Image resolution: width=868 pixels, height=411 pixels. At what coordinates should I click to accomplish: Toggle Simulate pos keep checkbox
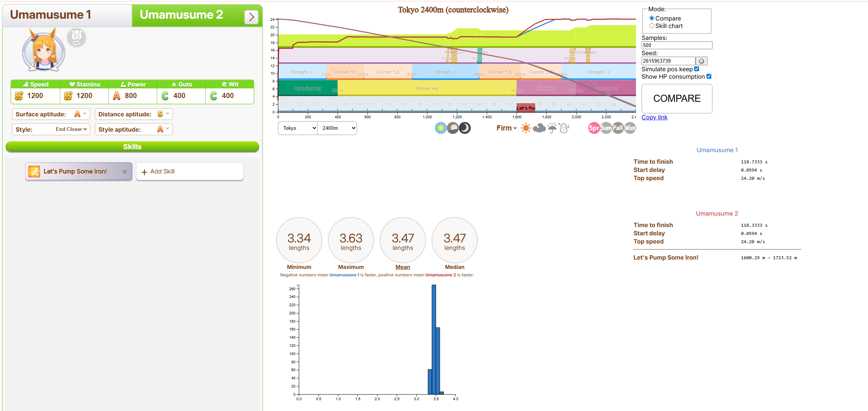click(x=696, y=69)
